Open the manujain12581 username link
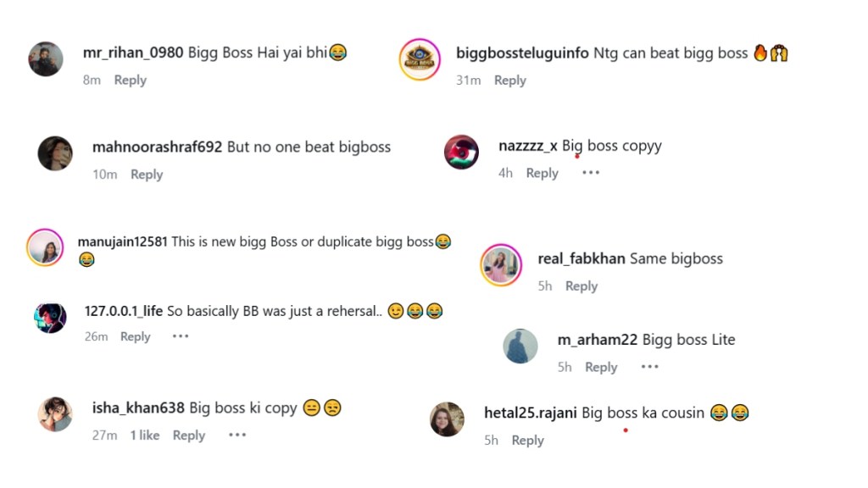Image resolution: width=868 pixels, height=488 pixels. (123, 241)
